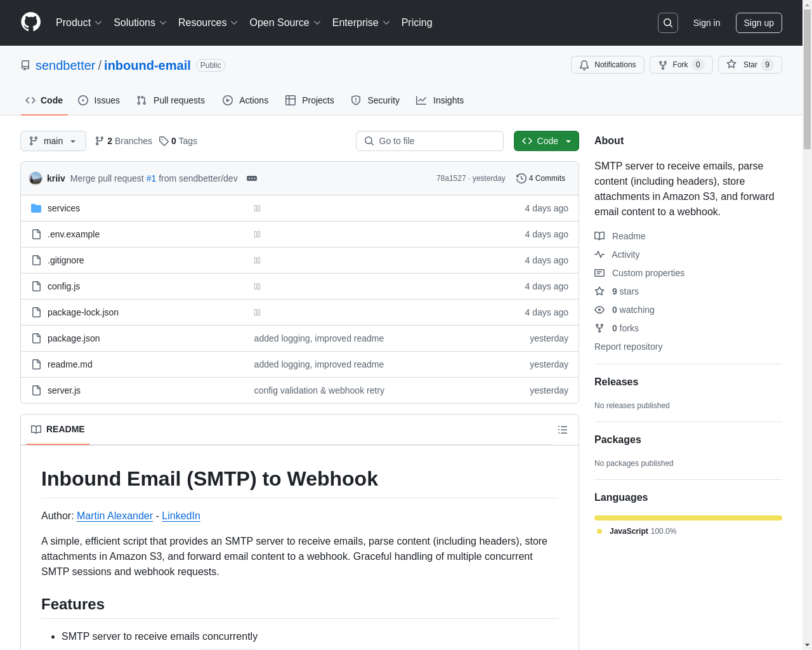Click the yellow JavaScript language bar
Image resolution: width=812 pixels, height=650 pixels.
[688, 518]
